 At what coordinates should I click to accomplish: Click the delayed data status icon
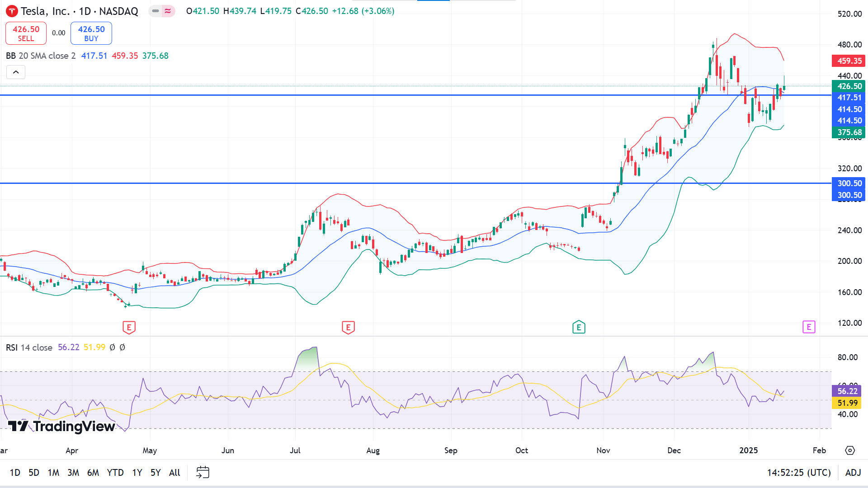[x=156, y=11]
